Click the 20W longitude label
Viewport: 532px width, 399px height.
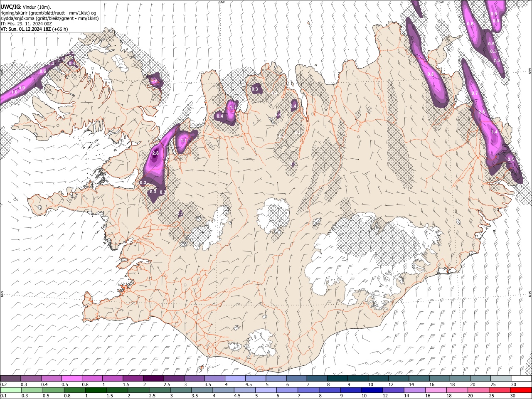click(x=221, y=2)
